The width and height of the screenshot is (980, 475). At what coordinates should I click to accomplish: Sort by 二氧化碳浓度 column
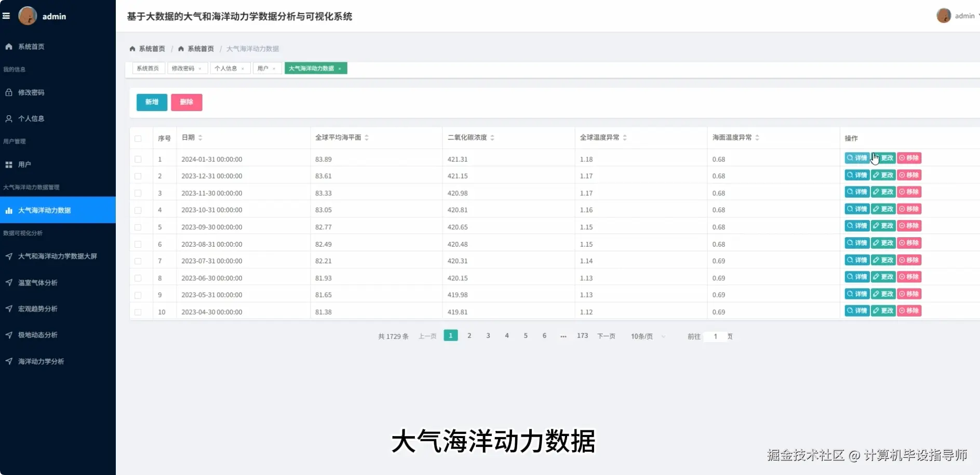coord(492,138)
